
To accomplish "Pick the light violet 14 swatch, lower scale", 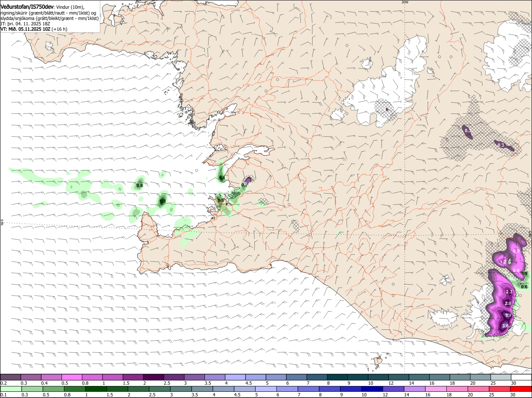I will (x=415, y=389).
